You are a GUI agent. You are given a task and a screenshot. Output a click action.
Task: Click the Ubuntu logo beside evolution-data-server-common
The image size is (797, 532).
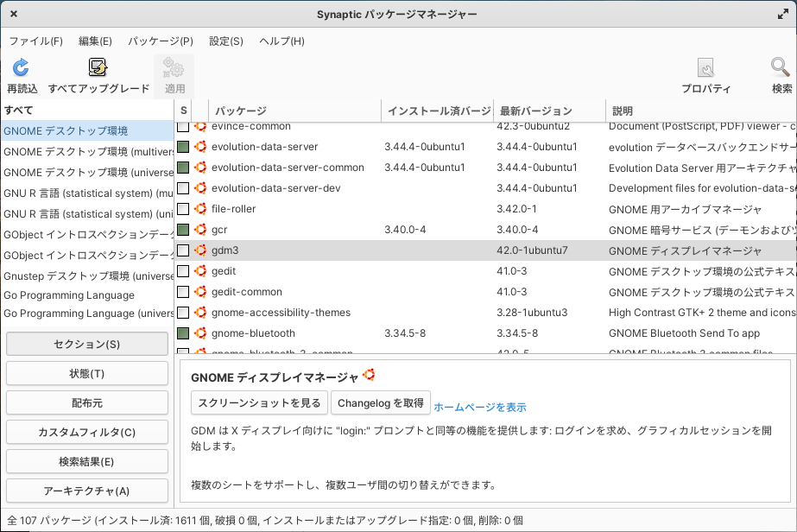click(200, 168)
